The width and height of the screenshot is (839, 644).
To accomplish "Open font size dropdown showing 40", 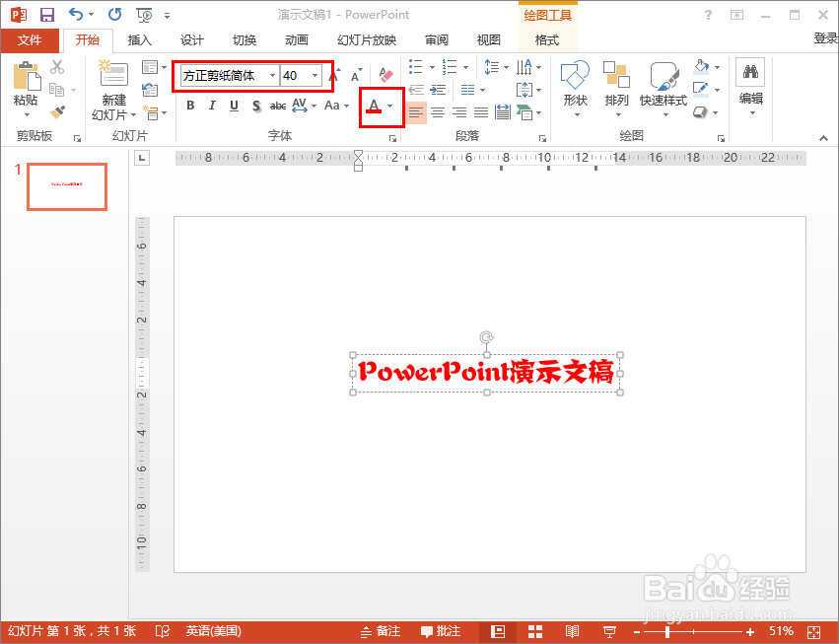I will pyautogui.click(x=315, y=76).
